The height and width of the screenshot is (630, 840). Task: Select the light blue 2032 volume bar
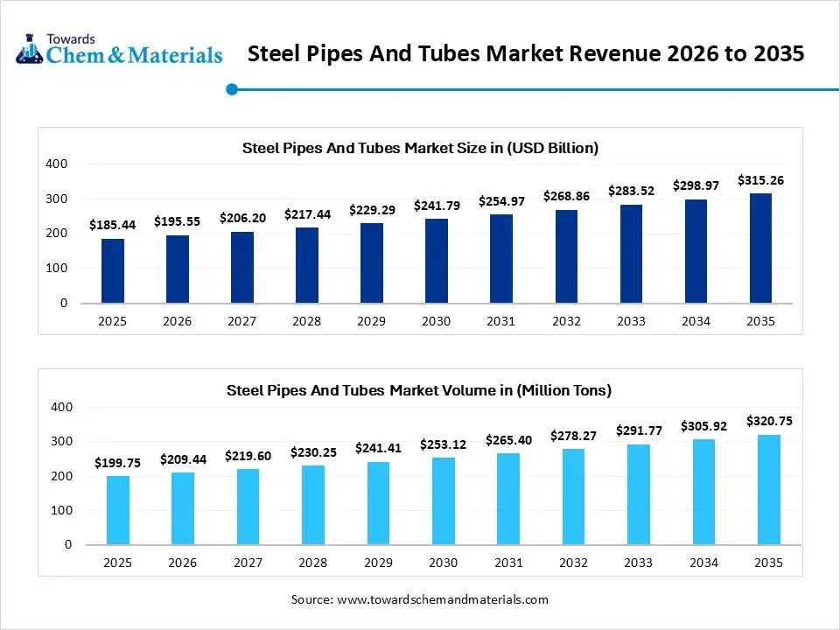click(573, 497)
